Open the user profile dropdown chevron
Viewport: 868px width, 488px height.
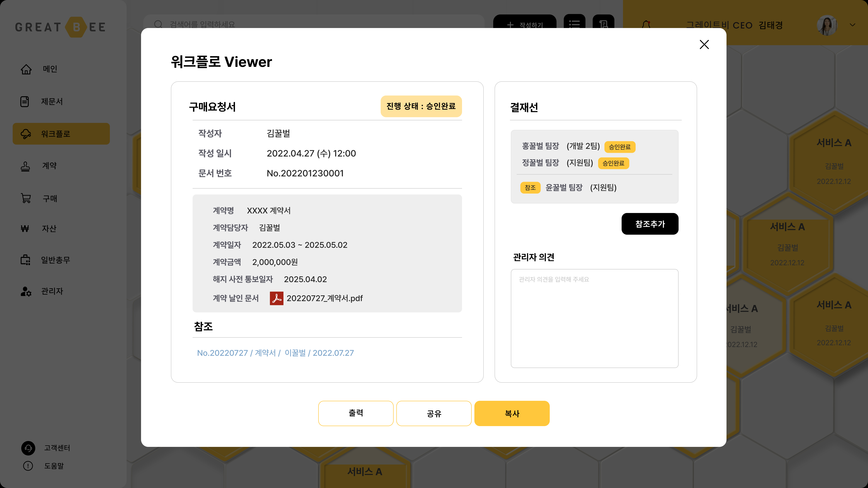852,25
